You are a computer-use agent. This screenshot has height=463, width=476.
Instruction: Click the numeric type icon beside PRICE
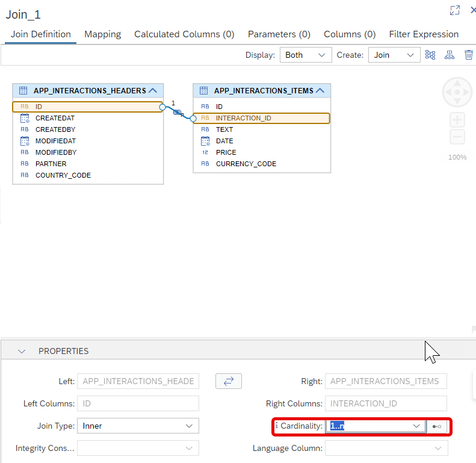click(x=205, y=152)
